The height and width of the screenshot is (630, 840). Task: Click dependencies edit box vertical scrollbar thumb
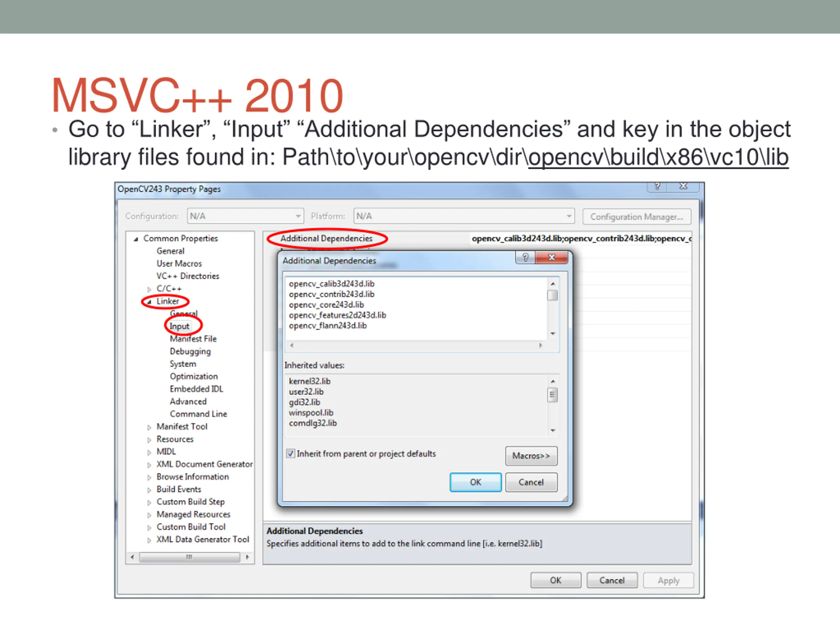553,295
